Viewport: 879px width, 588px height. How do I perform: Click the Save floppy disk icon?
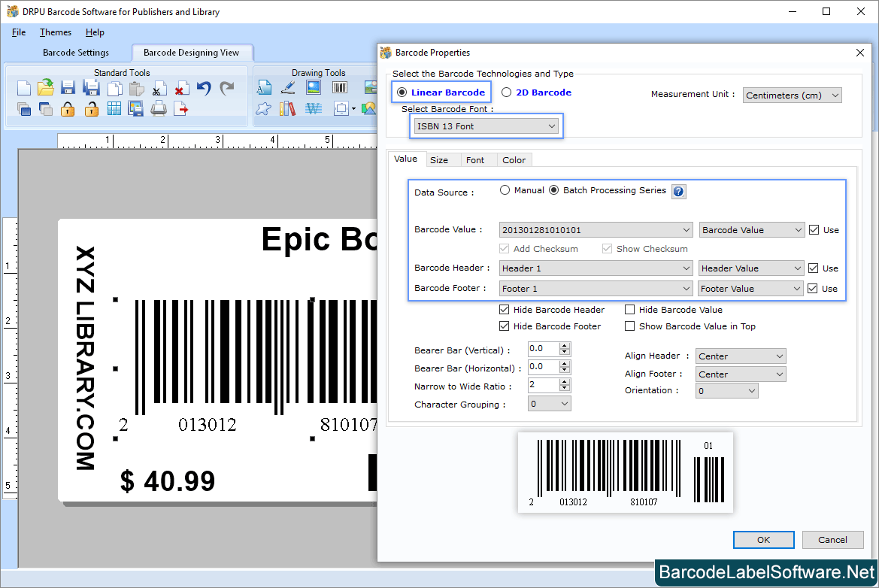click(68, 88)
